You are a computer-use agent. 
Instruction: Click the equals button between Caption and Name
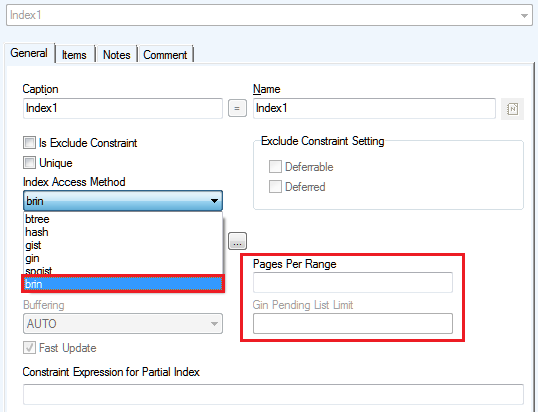point(237,108)
